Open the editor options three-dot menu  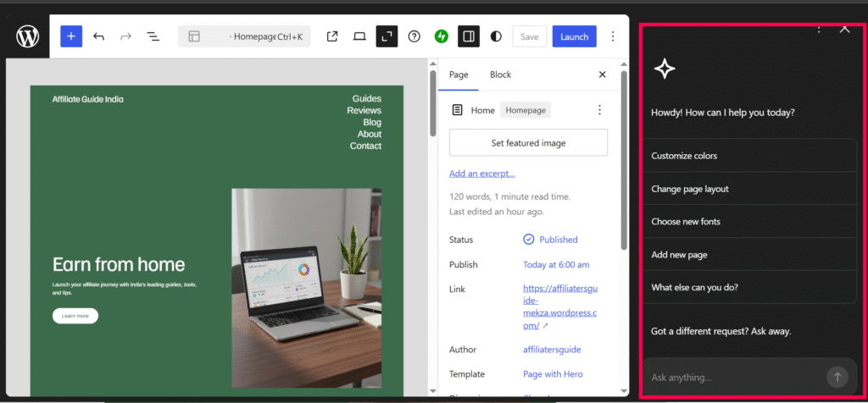pyautogui.click(x=611, y=36)
